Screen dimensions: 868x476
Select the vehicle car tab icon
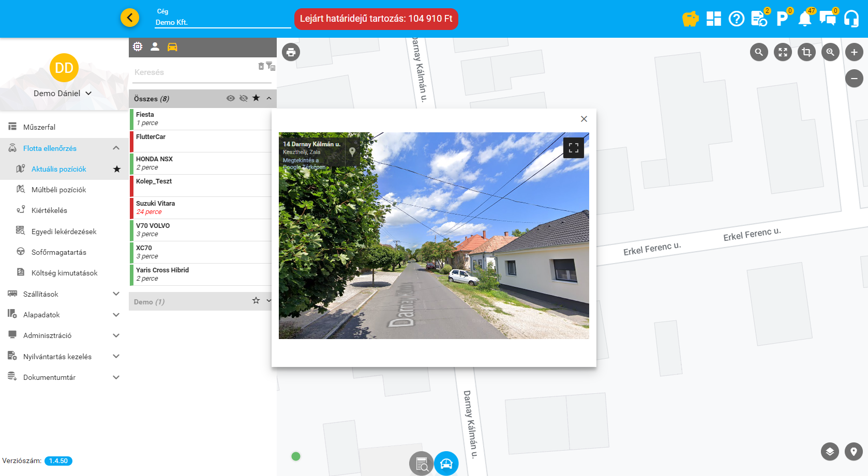tap(172, 47)
